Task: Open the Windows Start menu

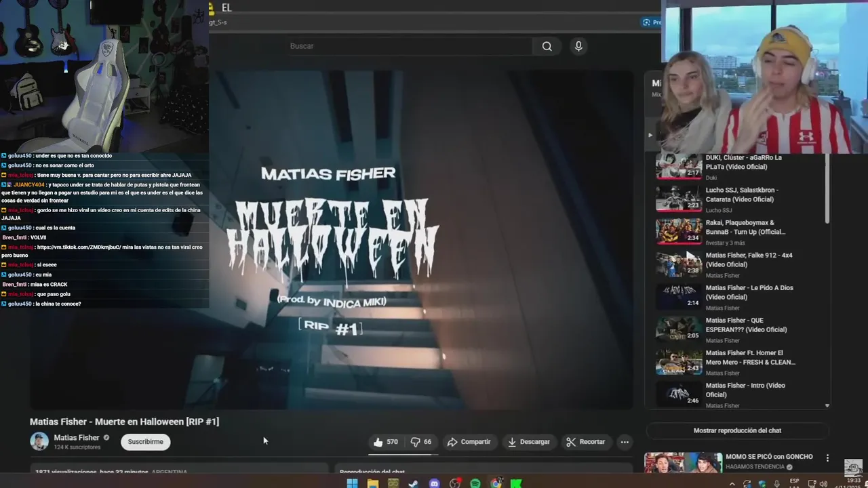Action: point(352,483)
